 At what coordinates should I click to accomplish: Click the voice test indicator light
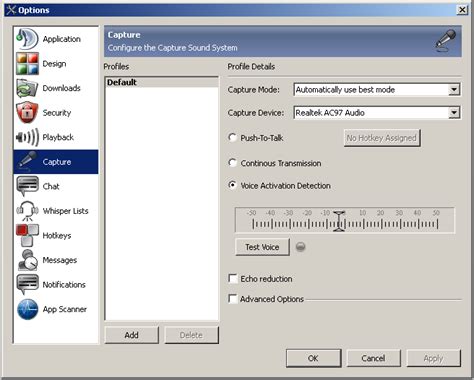pos(301,247)
